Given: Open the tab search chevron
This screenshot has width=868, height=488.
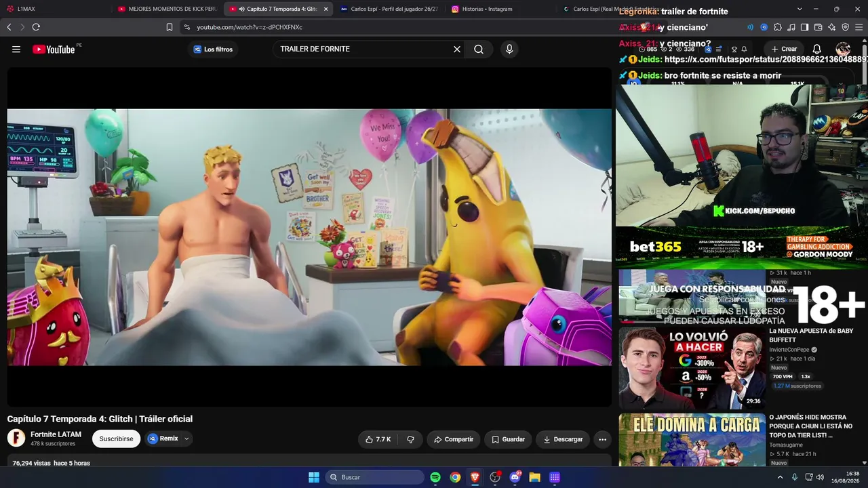Looking at the screenshot, I should tap(800, 9).
